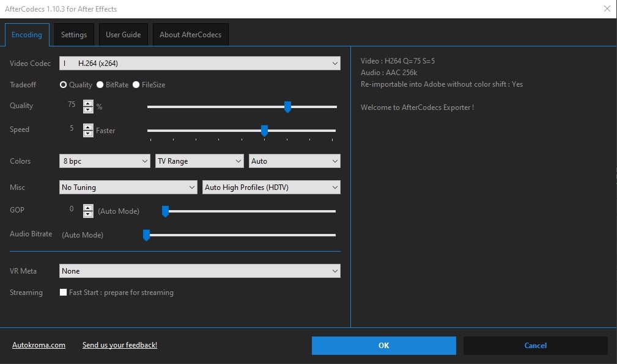Close the AfterCodecs dialog window
The image size is (617, 364).
pyautogui.click(x=607, y=9)
